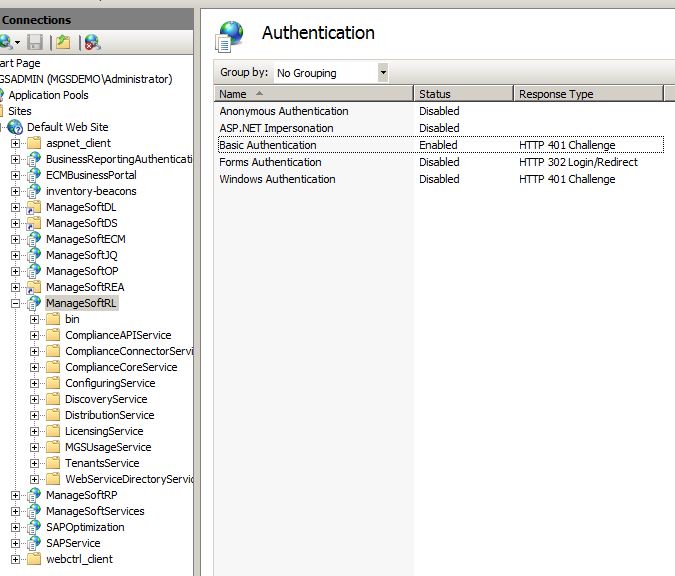Expand the aspnet_client node

point(15,143)
